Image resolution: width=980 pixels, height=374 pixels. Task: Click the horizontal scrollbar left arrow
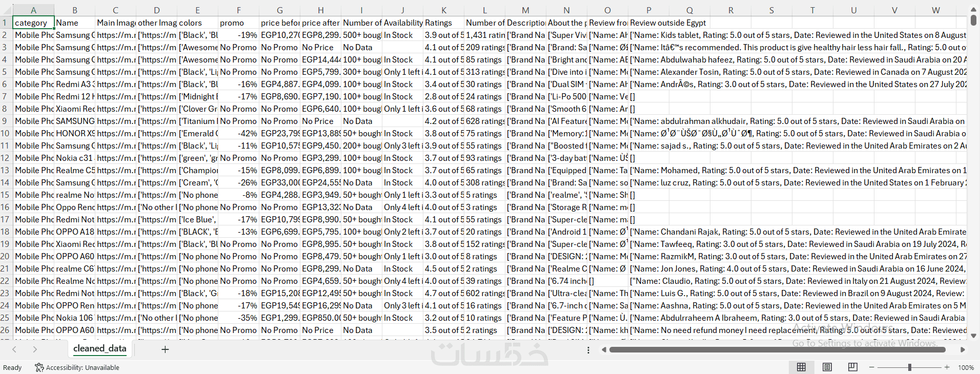[x=604, y=349]
